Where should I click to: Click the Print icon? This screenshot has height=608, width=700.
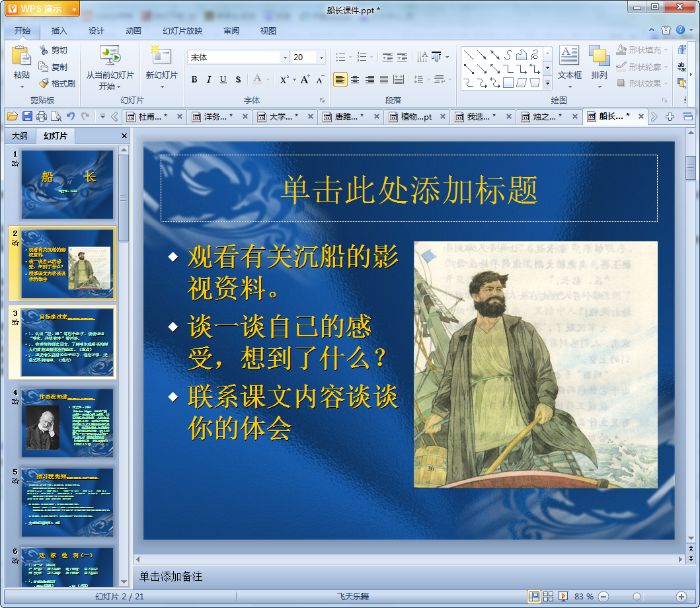click(42, 116)
